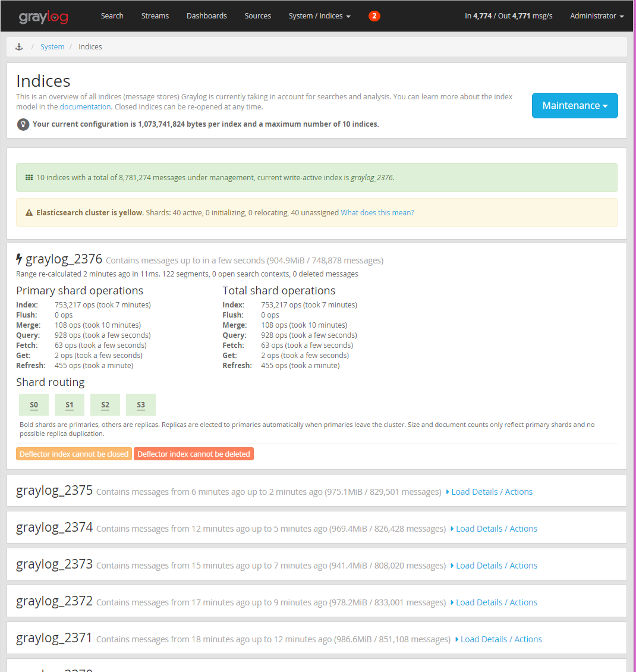This screenshot has width=636, height=672.
Task: Click the graylog_2371 index name
Action: coord(55,638)
